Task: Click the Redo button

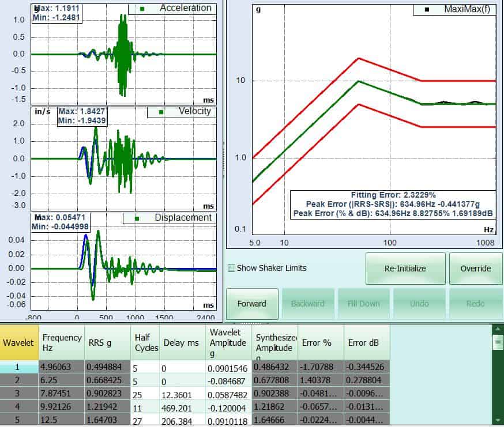Action: [475, 304]
